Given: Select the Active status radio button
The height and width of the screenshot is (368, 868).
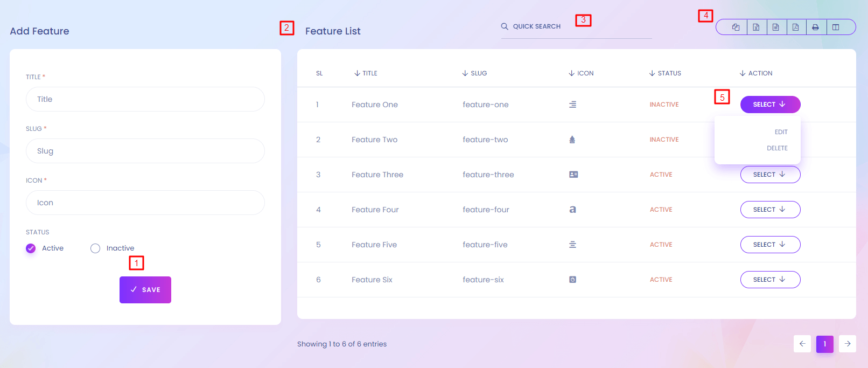Looking at the screenshot, I should point(31,248).
